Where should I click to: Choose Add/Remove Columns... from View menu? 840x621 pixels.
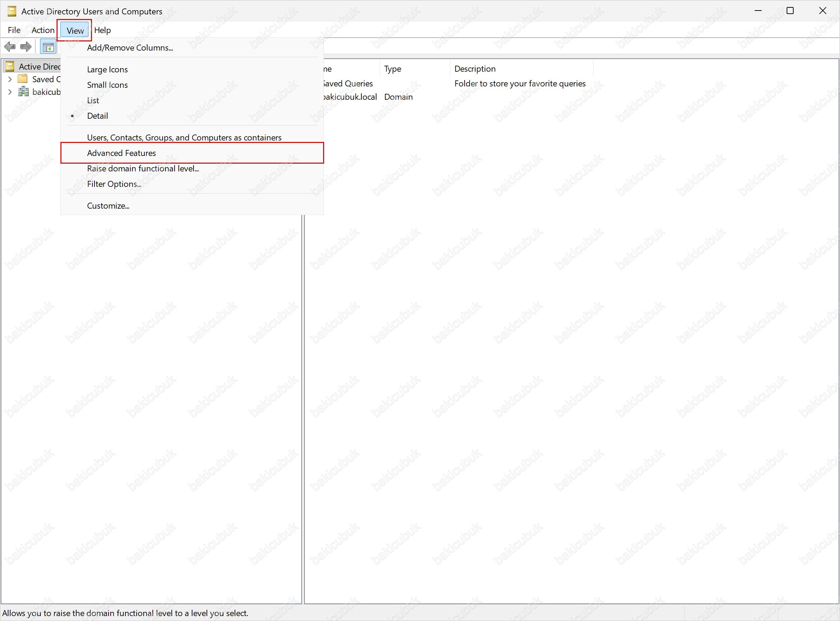point(192,48)
